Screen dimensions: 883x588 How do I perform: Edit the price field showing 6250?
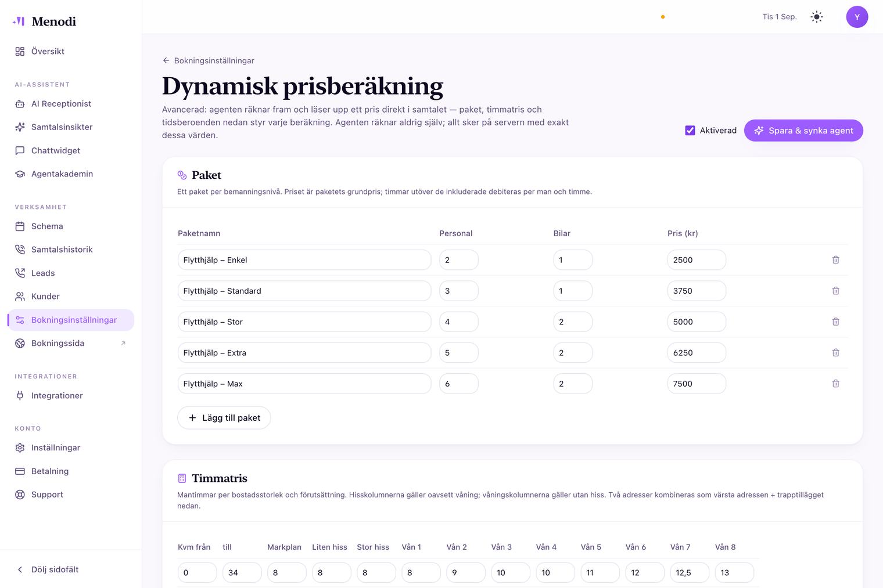click(x=697, y=352)
